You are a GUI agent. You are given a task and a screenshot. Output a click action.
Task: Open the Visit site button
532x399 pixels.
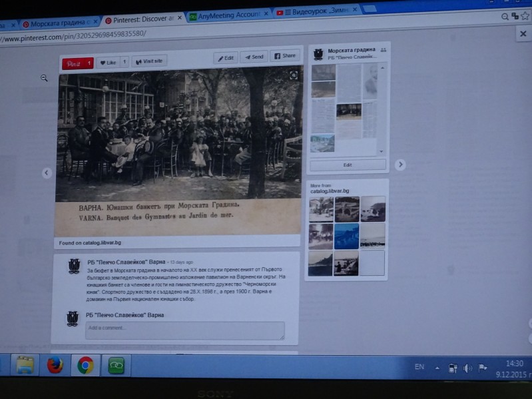(x=149, y=61)
